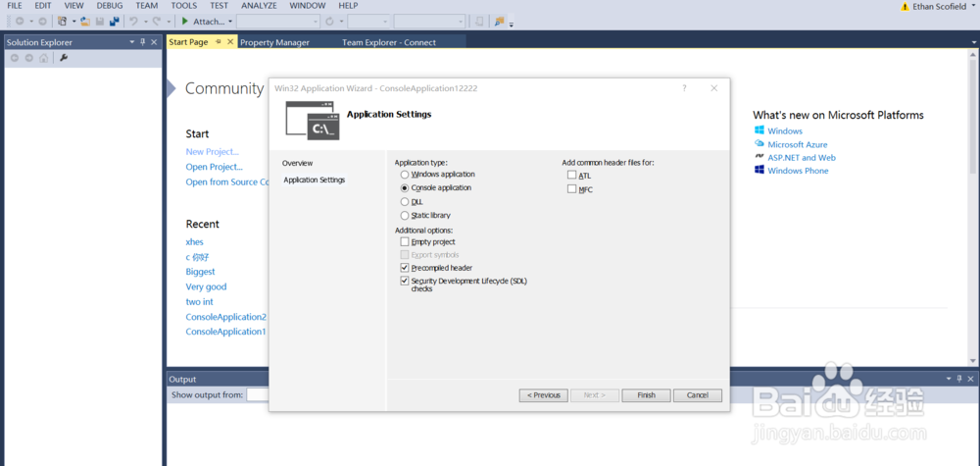Click the New Project toolbar icon
This screenshot has width=980, height=466.
63,22
